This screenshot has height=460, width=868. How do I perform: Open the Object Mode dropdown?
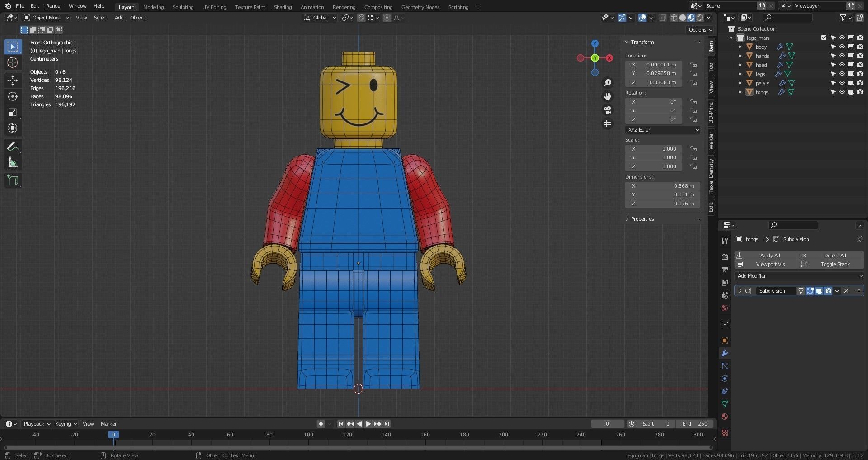click(x=47, y=18)
